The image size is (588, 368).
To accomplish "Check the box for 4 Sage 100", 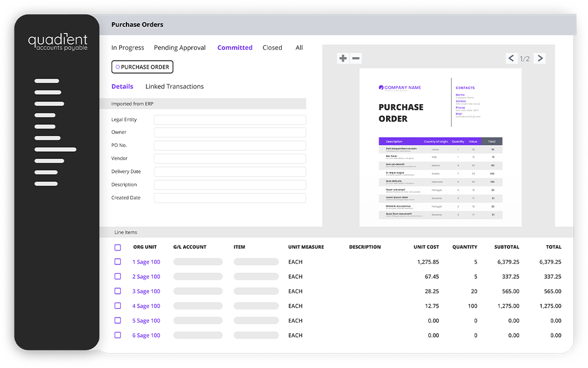I will pyautogui.click(x=118, y=306).
